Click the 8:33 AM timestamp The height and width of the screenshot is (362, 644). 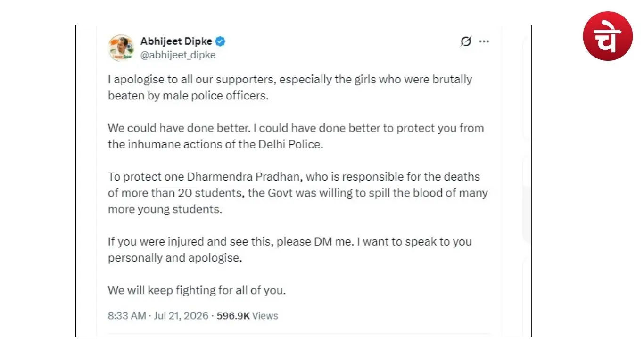pyautogui.click(x=127, y=316)
